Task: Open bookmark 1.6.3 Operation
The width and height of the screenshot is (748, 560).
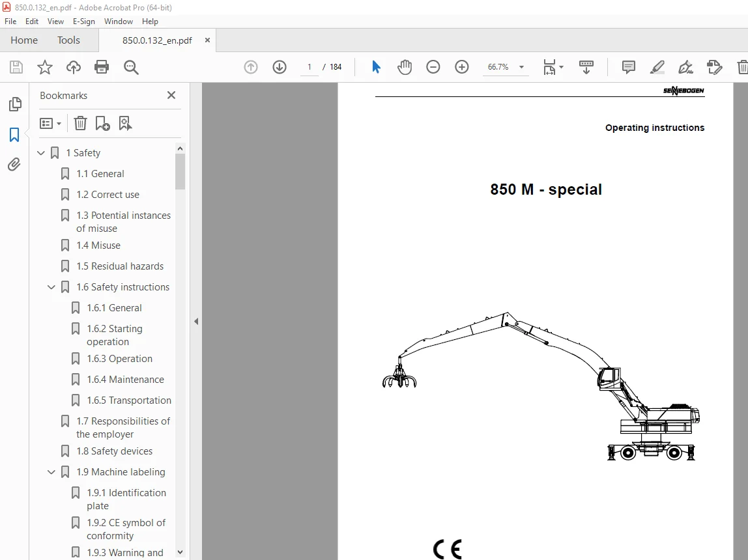Action: [119, 358]
